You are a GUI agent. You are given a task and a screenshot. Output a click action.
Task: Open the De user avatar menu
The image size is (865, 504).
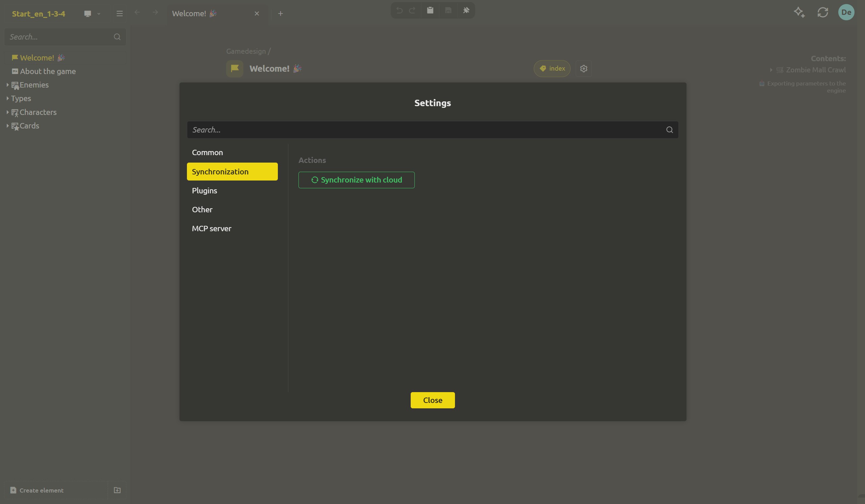click(x=846, y=13)
